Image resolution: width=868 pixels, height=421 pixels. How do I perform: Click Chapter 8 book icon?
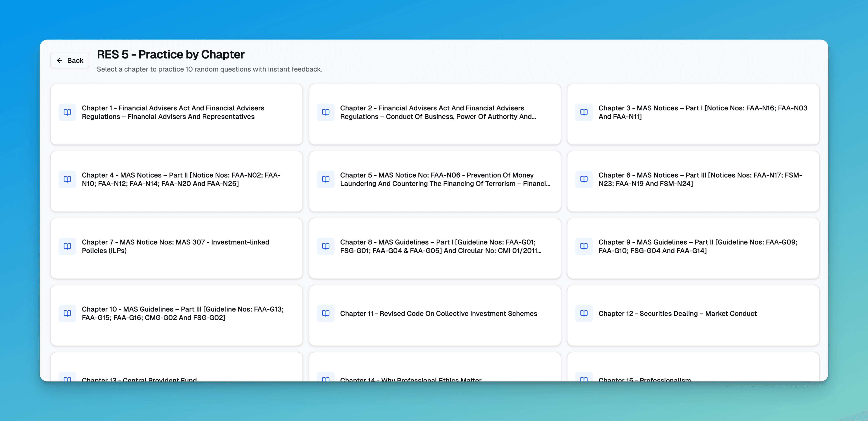[x=325, y=246]
